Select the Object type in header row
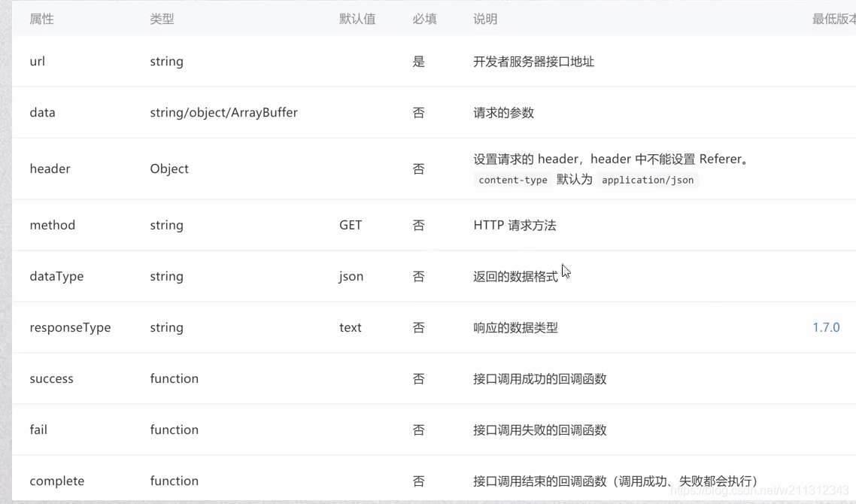 [169, 169]
